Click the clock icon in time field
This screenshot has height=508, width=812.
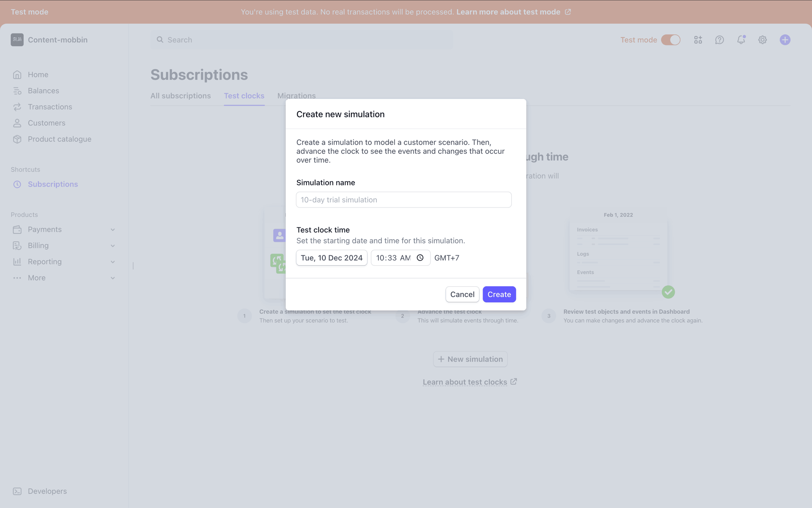pyautogui.click(x=420, y=258)
